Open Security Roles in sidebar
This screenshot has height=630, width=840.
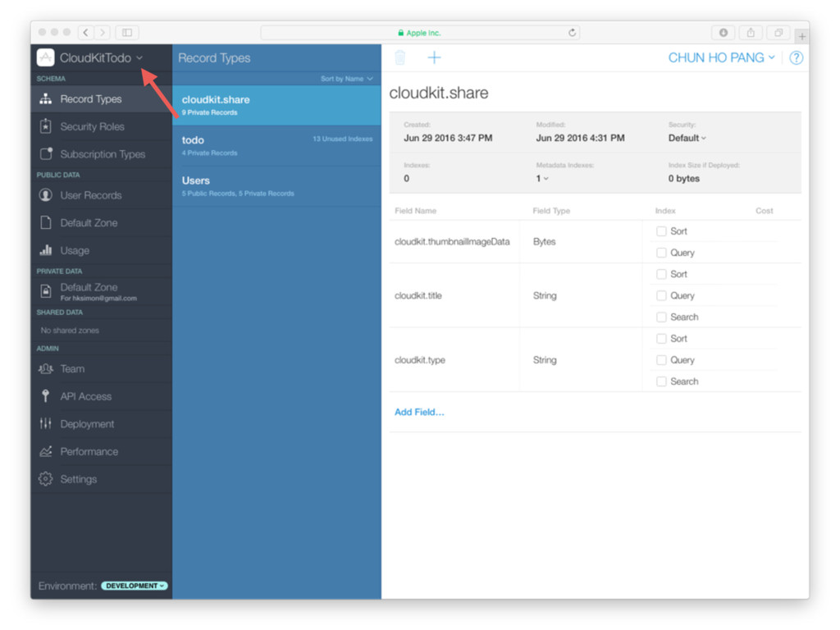pos(101,126)
